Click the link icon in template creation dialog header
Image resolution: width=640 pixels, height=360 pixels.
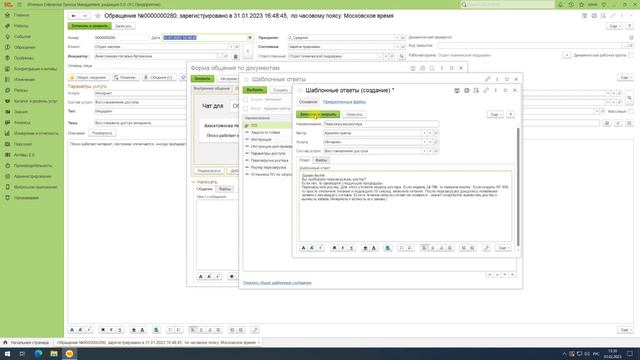pos(486,90)
